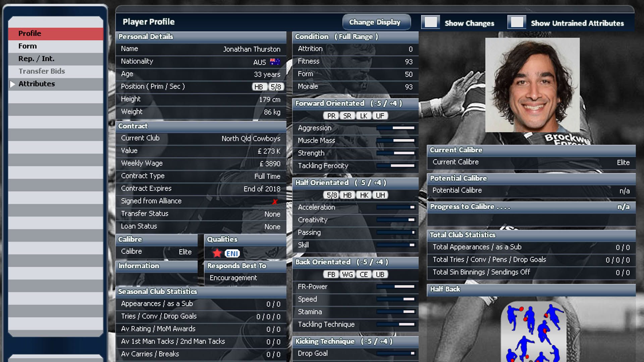Select the Rep. / Int. menu entry

(56, 59)
